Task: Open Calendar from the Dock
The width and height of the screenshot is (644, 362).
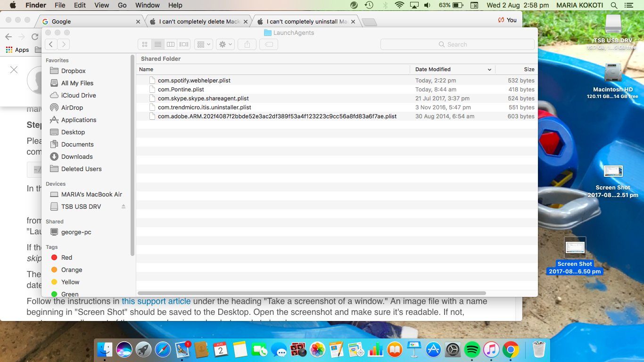Action: [x=221, y=349]
